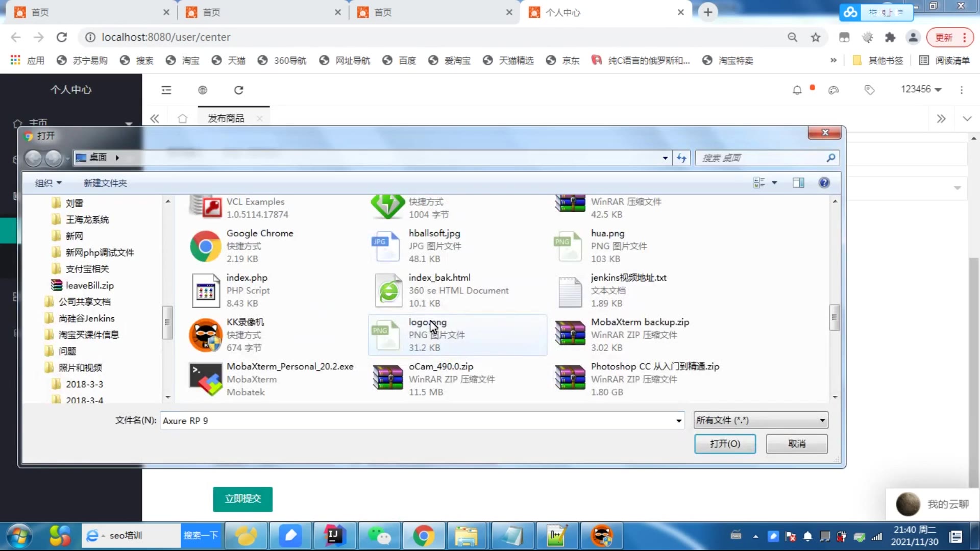Open the 文件名 history dropdown arrow
Viewport: 980px width, 551px height.
[679, 420]
